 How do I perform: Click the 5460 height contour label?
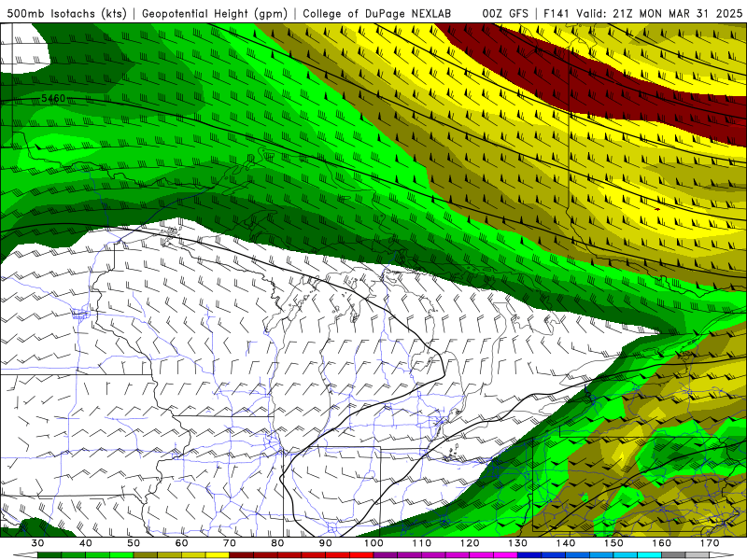(x=53, y=99)
